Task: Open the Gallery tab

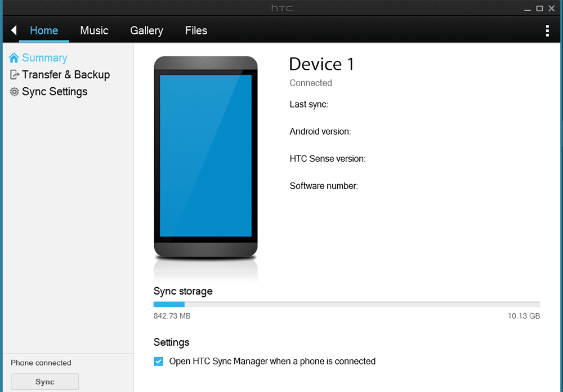Action: [x=146, y=30]
